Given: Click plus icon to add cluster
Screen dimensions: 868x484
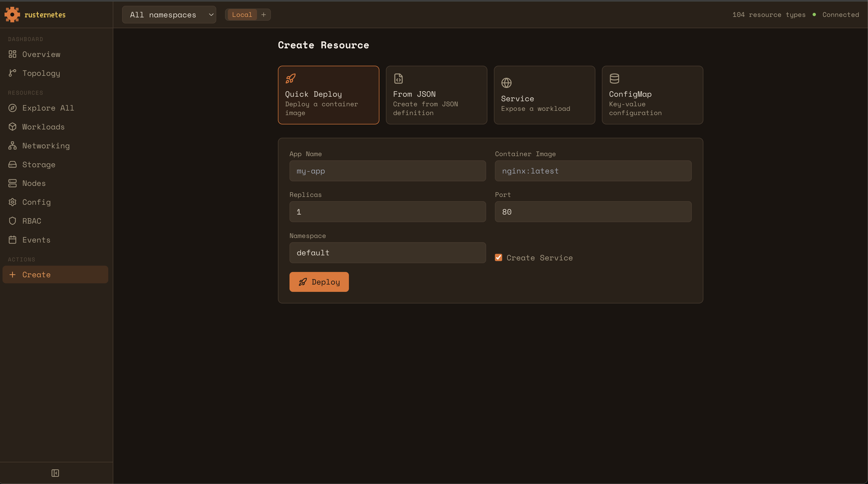Looking at the screenshot, I should (x=264, y=15).
